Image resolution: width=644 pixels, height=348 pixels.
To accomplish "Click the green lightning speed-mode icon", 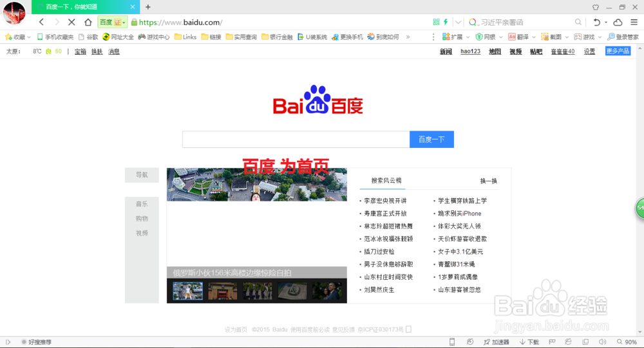I will 446,22.
